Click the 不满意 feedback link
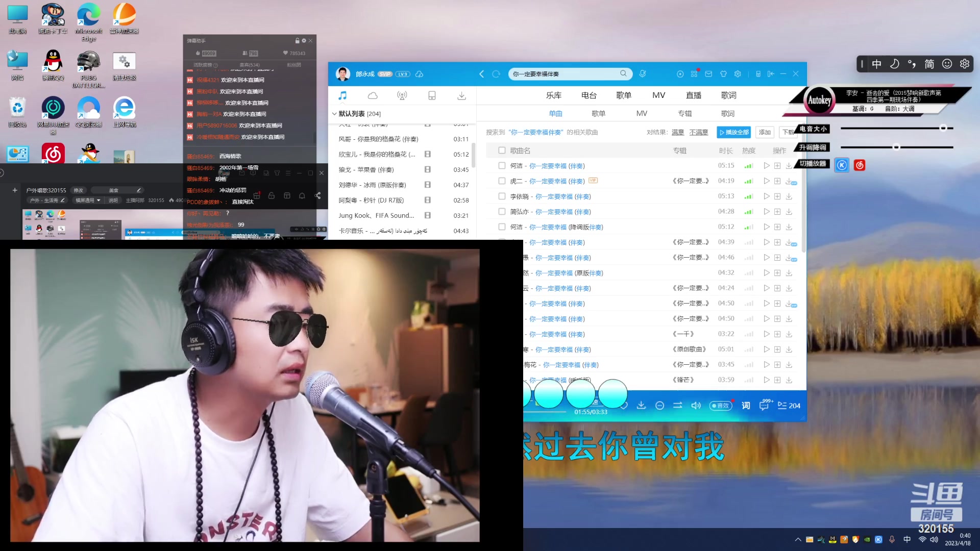 pos(699,132)
